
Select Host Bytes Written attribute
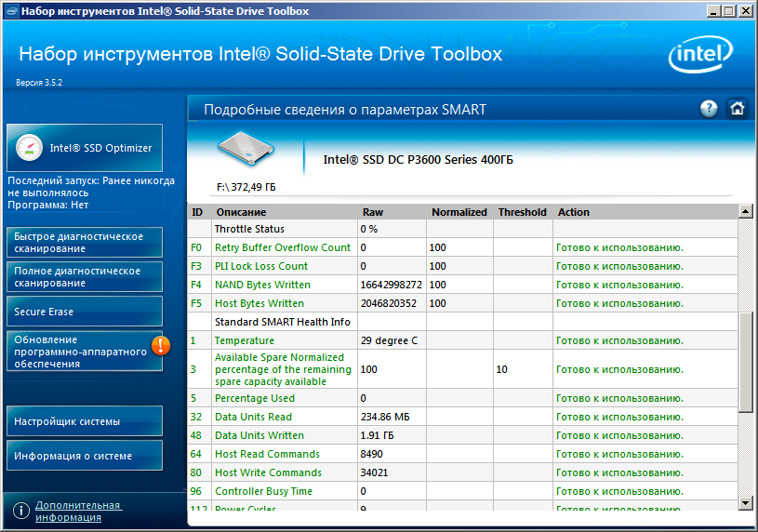click(x=259, y=303)
